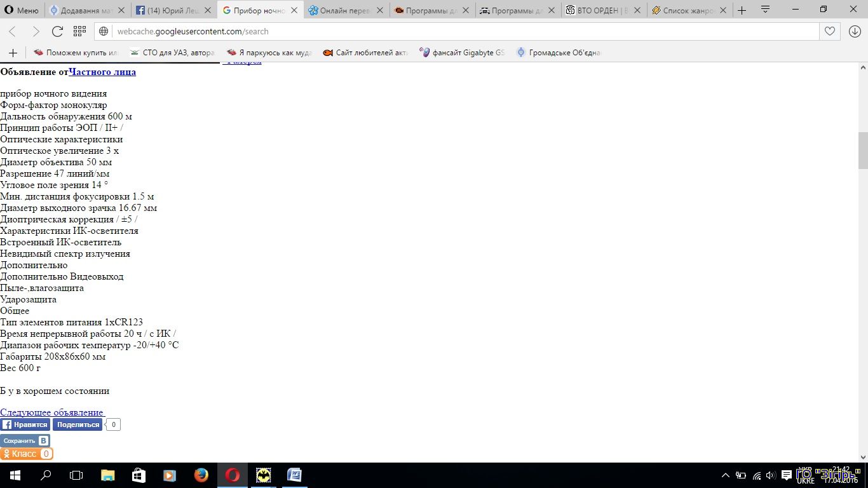Show hidden system tray icons
The width and height of the screenshot is (868, 488).
coord(726,475)
